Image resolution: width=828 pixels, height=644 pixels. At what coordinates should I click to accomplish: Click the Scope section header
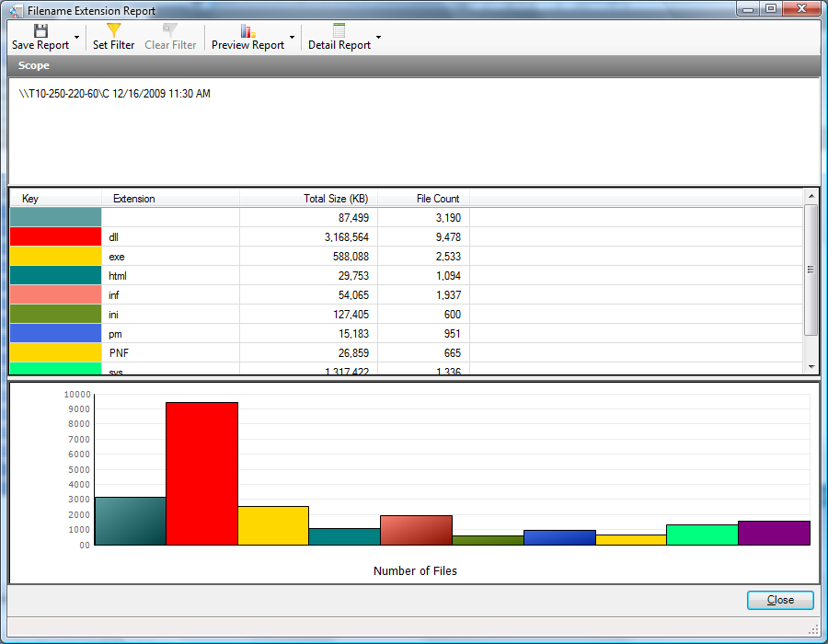pyautogui.click(x=414, y=65)
